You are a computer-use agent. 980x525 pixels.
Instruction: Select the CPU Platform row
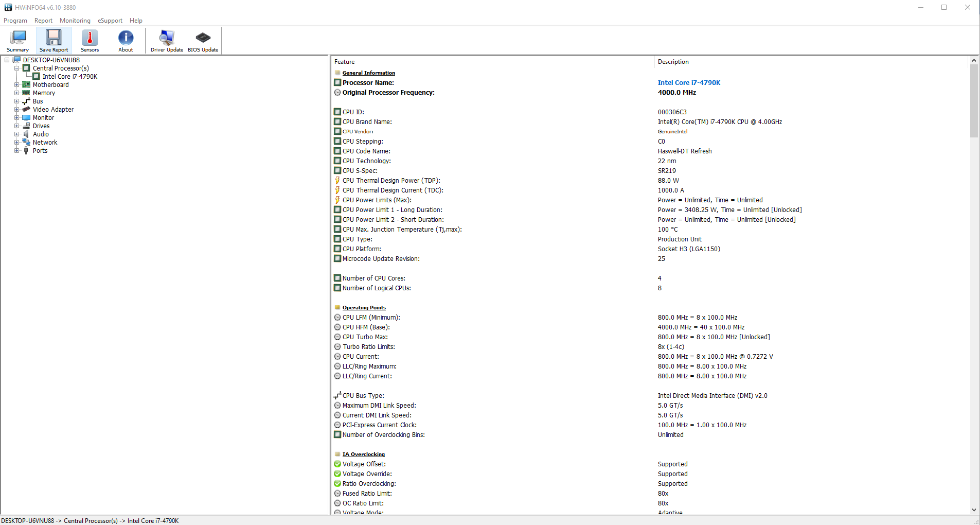650,249
